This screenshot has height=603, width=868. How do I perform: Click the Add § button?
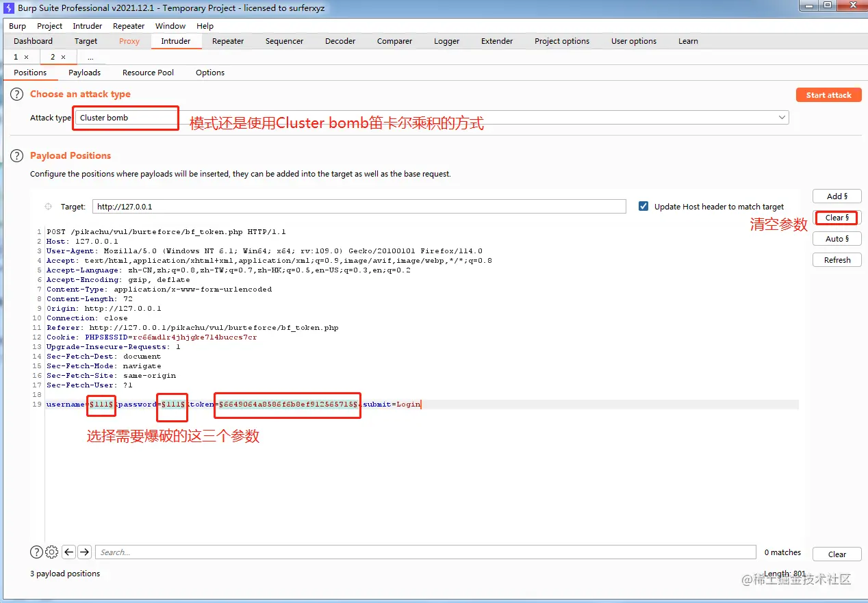pyautogui.click(x=837, y=196)
